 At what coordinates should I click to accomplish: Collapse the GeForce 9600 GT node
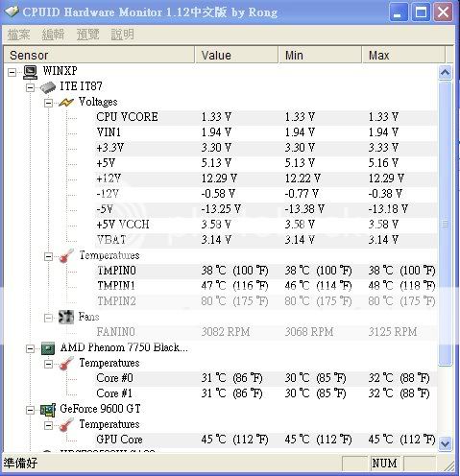coord(30,410)
